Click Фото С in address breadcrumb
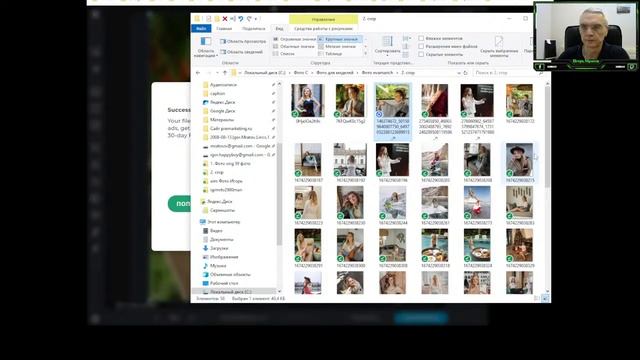The height and width of the screenshot is (360, 640). click(x=300, y=73)
